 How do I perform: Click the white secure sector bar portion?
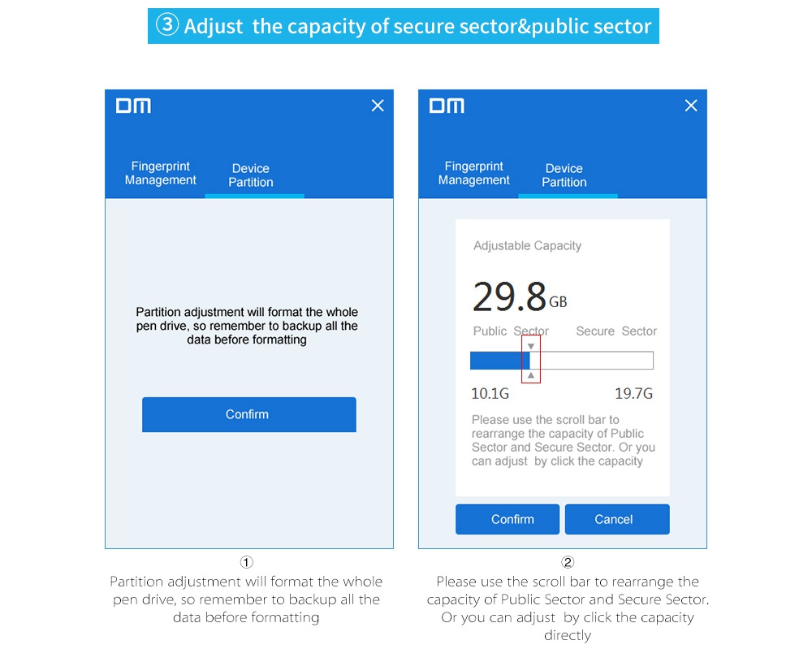tap(597, 361)
